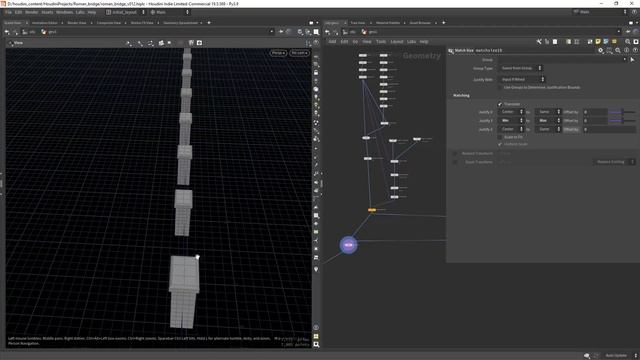Click snapshot icon in viewport top toolbar

click(199, 43)
